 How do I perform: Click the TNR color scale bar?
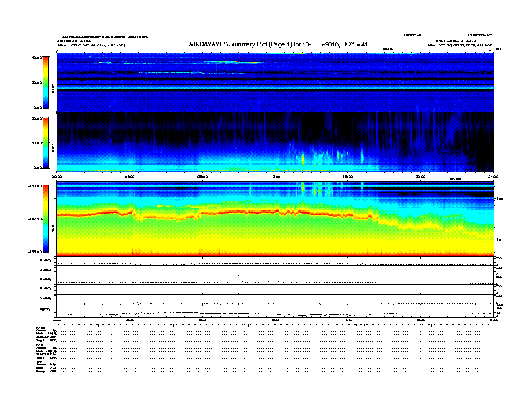point(46,219)
